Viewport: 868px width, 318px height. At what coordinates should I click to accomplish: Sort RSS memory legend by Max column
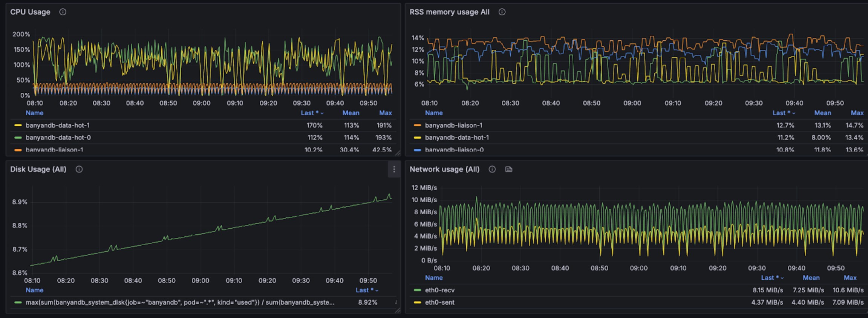click(857, 113)
